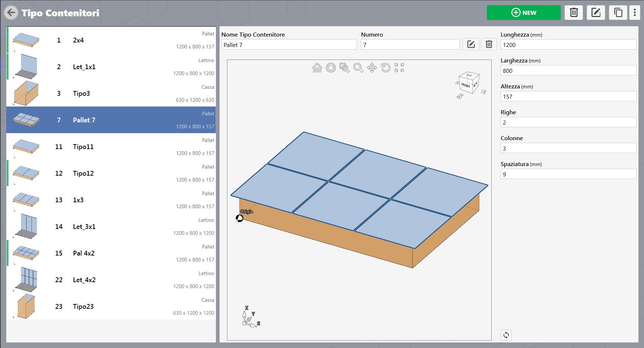Click the Tipo23 container thumbnail

[x=26, y=306]
